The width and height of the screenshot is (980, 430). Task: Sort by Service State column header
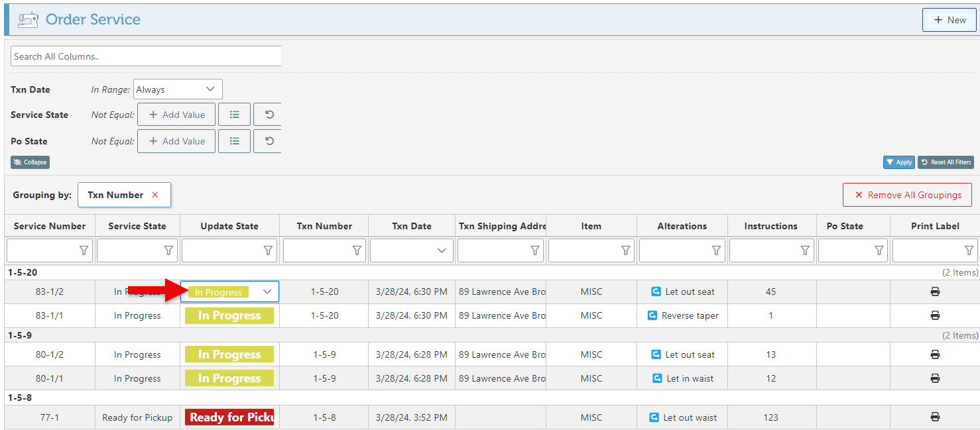coord(137,226)
